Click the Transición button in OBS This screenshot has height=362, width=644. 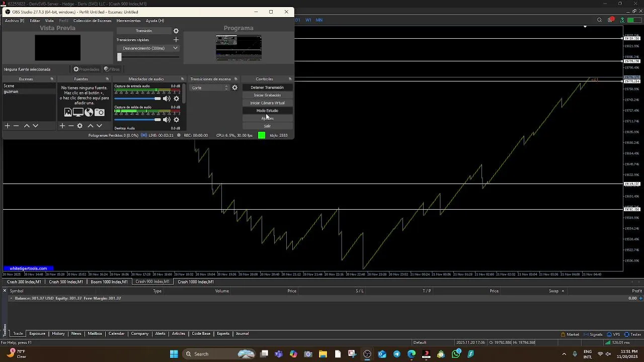144,31
